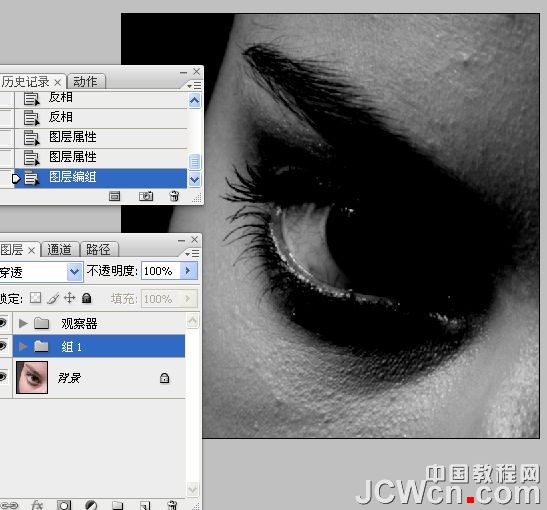Click History panel scroll down arrow
The width and height of the screenshot is (547, 510).
pos(194,180)
